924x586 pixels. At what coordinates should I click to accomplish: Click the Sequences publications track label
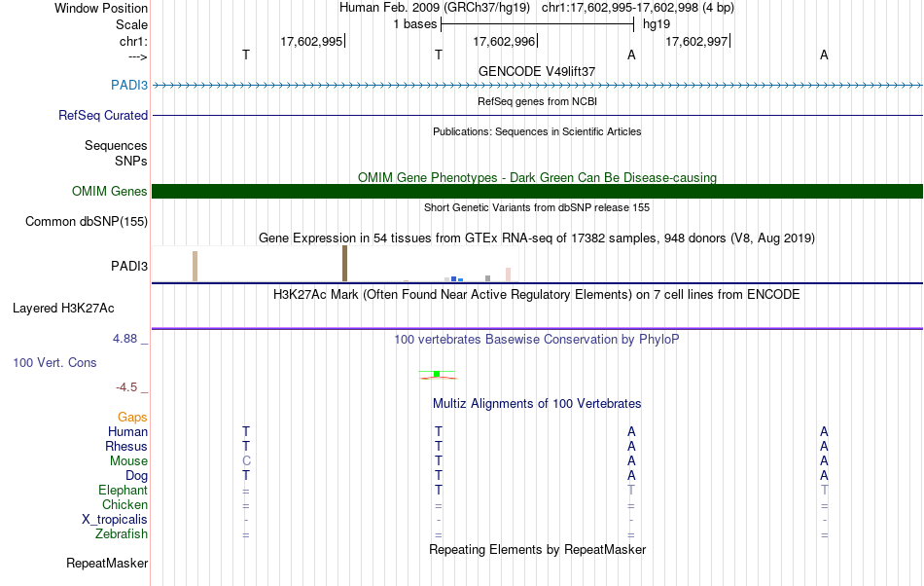[x=116, y=146]
